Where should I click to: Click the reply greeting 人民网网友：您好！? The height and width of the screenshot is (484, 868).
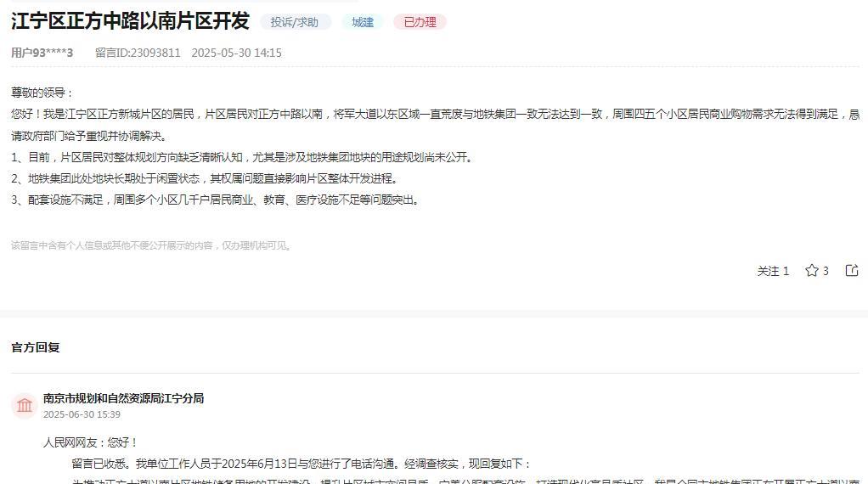pos(91,442)
